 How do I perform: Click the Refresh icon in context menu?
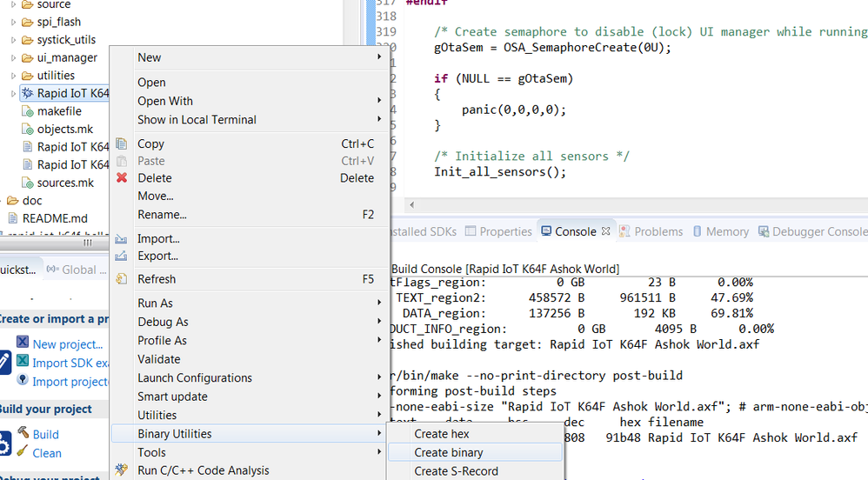pos(121,279)
